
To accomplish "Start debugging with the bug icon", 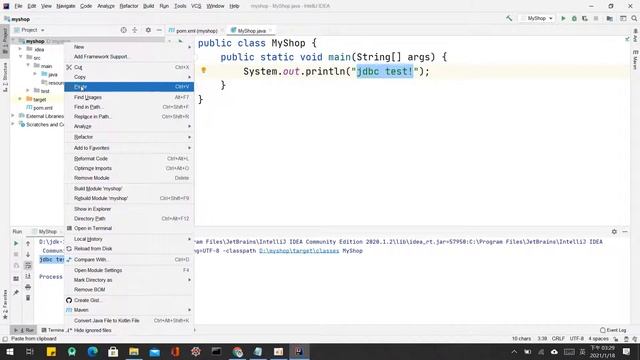I will pos(574,18).
